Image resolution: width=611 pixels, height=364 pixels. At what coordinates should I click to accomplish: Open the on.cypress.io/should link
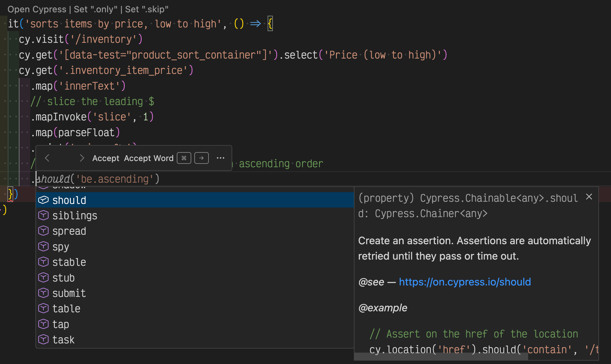point(465,282)
